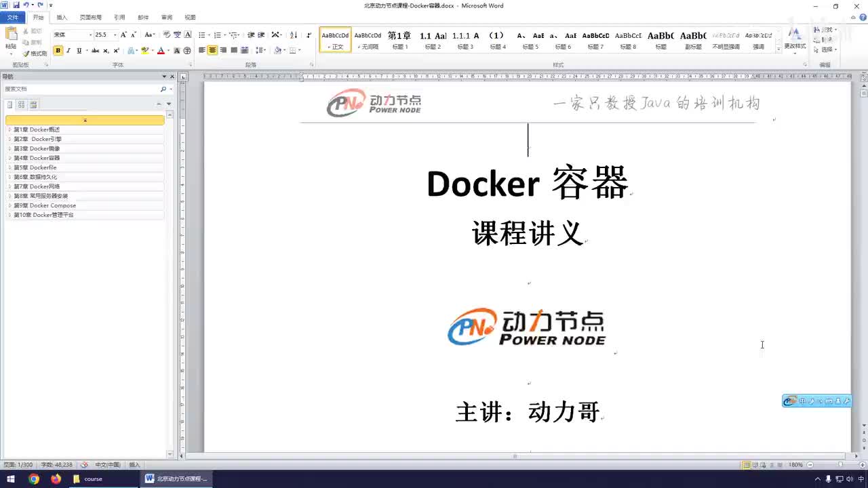Click the Grow Font icon
This screenshot has width=868, height=488.
click(x=123, y=35)
